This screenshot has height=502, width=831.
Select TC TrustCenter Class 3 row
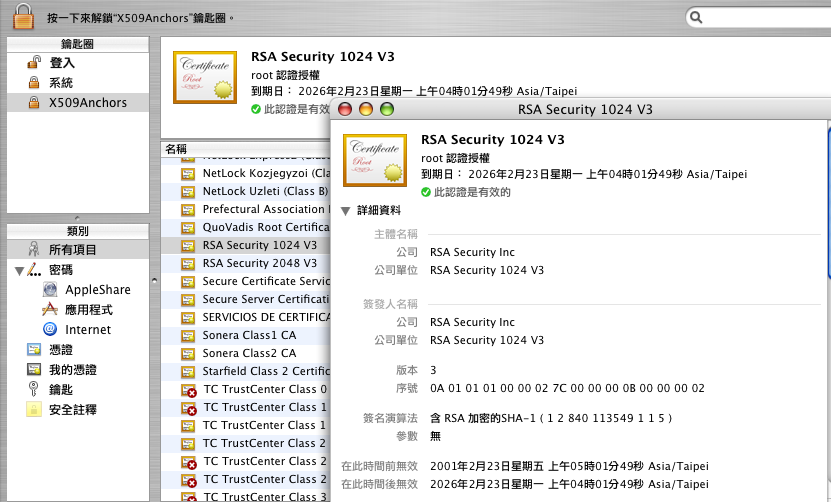(x=246, y=497)
